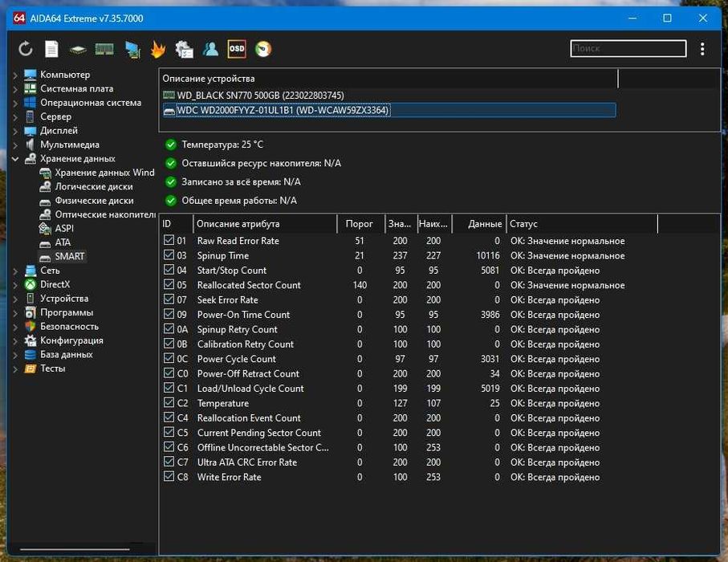Open CPU chip toolbar icon
The width and height of the screenshot is (728, 562).
[78, 49]
